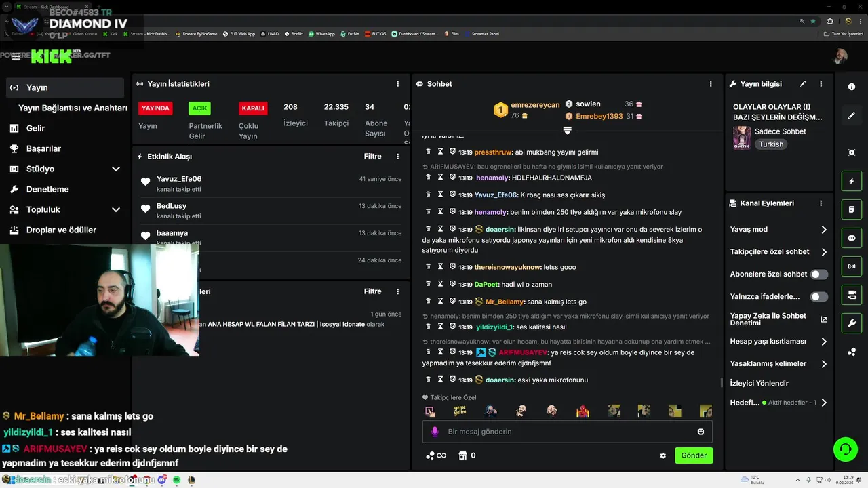Open the emoji picker in message box

point(701,432)
